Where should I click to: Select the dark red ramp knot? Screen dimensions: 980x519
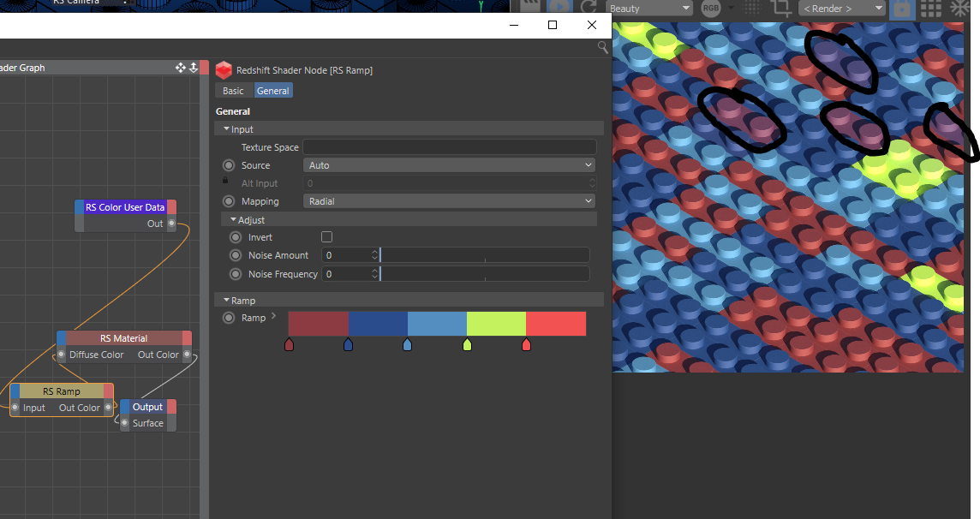coord(289,345)
